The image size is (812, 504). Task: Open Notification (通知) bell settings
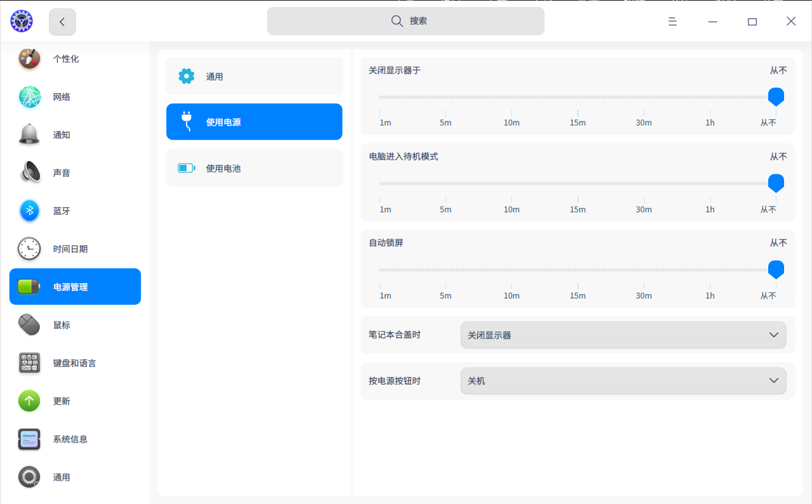(75, 135)
